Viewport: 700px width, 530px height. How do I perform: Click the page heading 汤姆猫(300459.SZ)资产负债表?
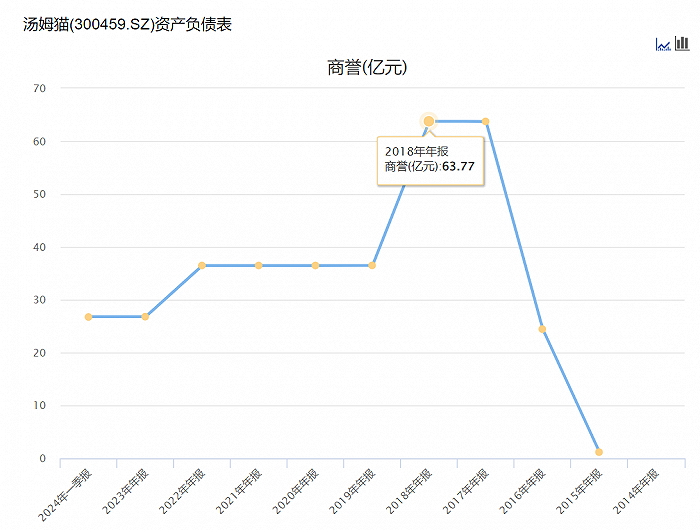[127, 24]
